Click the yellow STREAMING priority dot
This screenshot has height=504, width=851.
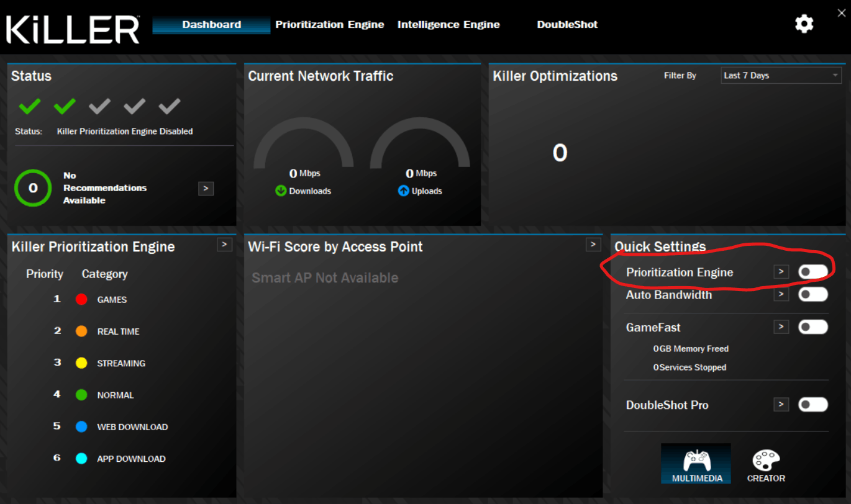point(81,363)
